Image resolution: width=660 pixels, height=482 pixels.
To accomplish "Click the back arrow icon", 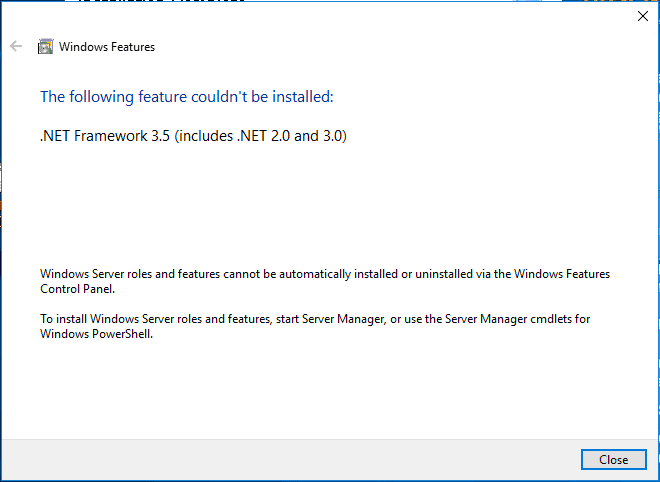I will [15, 46].
